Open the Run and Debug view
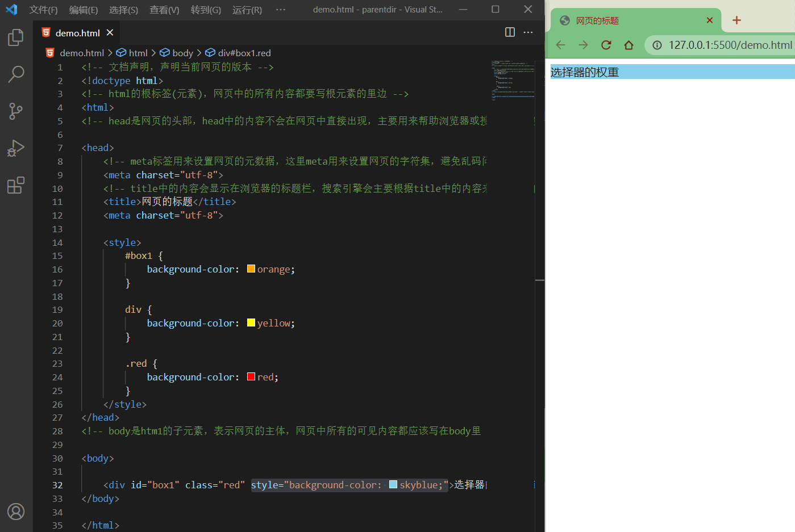This screenshot has height=532, width=795. point(15,148)
